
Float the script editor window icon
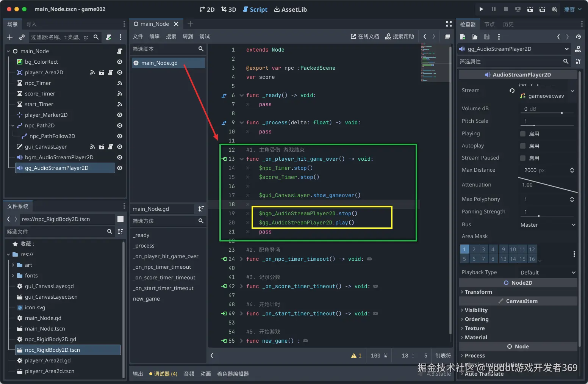point(447,36)
